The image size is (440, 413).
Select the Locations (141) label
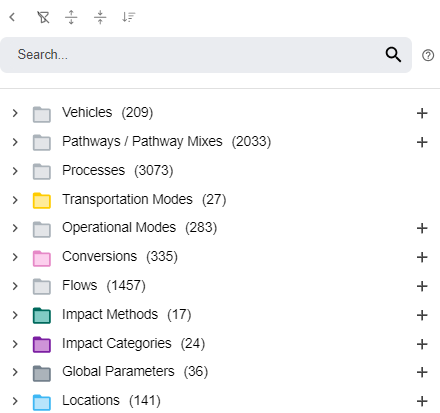[111, 401]
